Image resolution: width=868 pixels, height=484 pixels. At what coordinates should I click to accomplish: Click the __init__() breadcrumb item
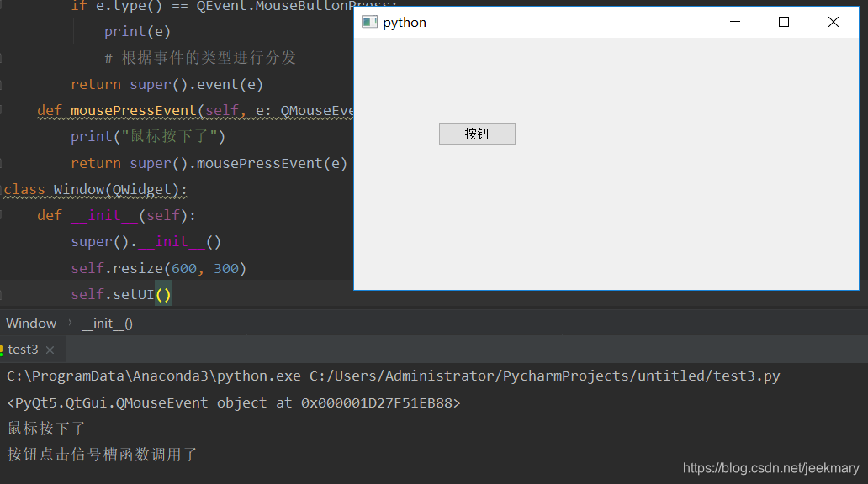pos(107,324)
